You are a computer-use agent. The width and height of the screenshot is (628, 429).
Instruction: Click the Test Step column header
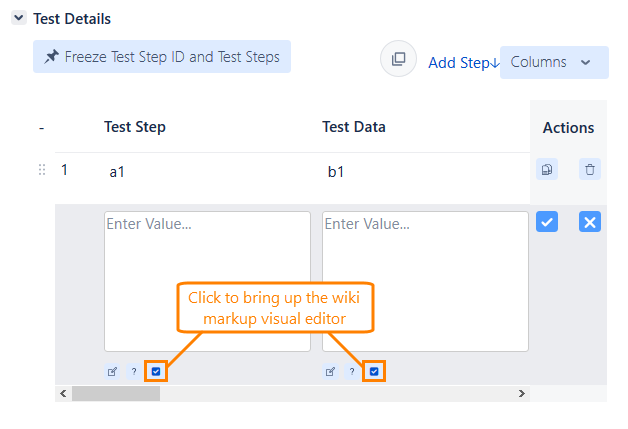click(x=135, y=127)
